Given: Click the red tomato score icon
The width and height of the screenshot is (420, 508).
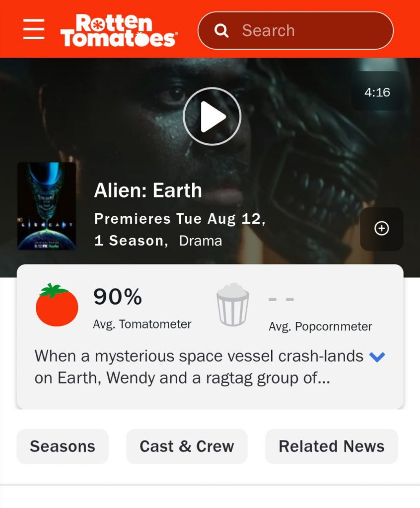Looking at the screenshot, I should coord(57,305).
